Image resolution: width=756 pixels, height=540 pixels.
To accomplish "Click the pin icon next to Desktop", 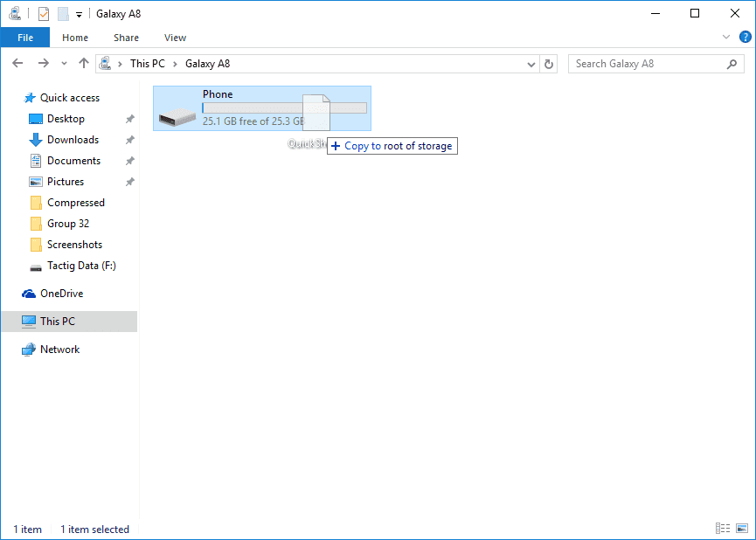I will [129, 119].
